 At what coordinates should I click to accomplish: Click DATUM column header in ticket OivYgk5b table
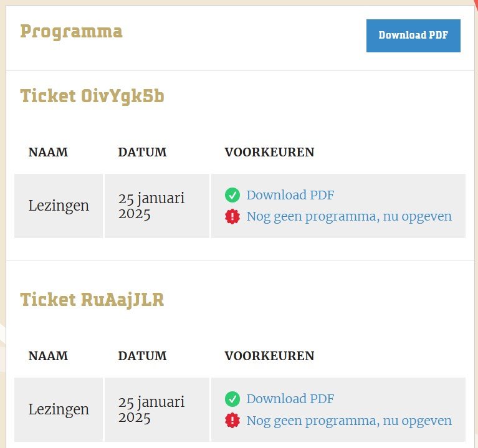[x=142, y=152]
